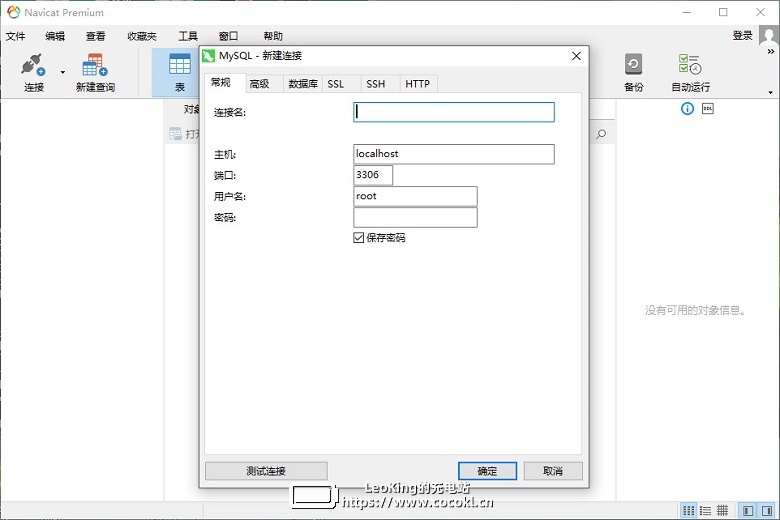The width and height of the screenshot is (780, 520).
Task: Click the detail grid view button in status bar
Action: coord(722,511)
